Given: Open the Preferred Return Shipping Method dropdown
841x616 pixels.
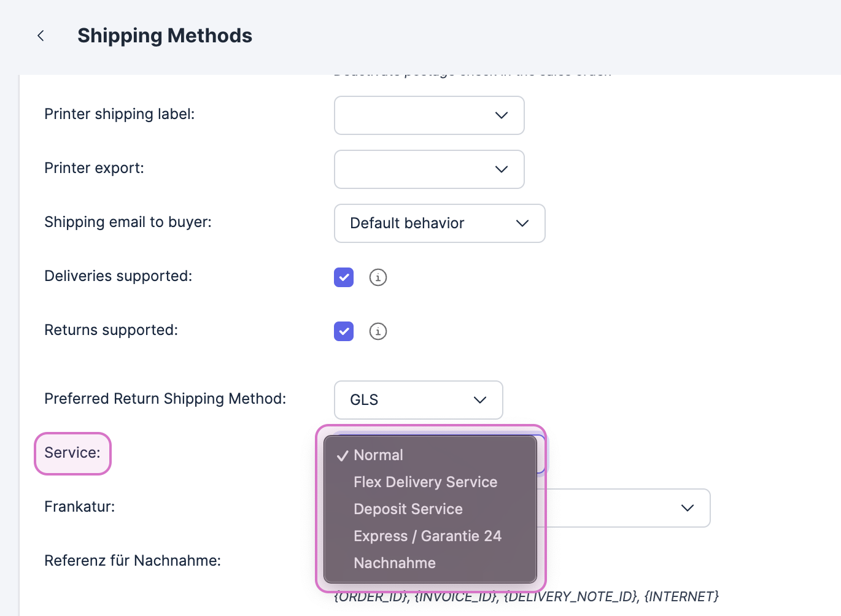Looking at the screenshot, I should coord(419,400).
